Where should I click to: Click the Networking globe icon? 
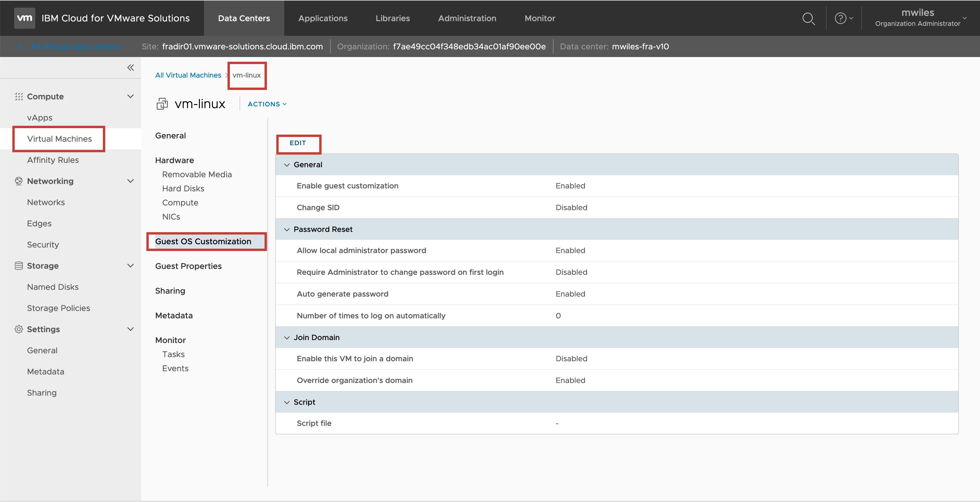(19, 181)
